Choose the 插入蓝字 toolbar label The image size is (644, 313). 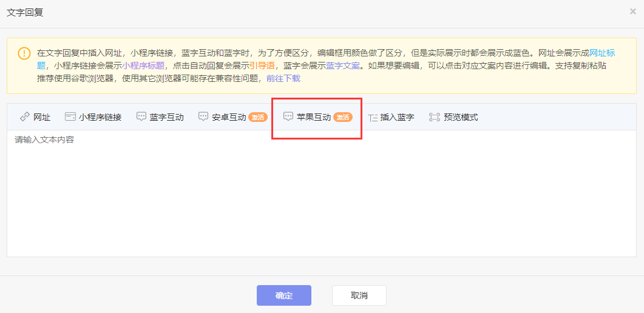tap(397, 117)
